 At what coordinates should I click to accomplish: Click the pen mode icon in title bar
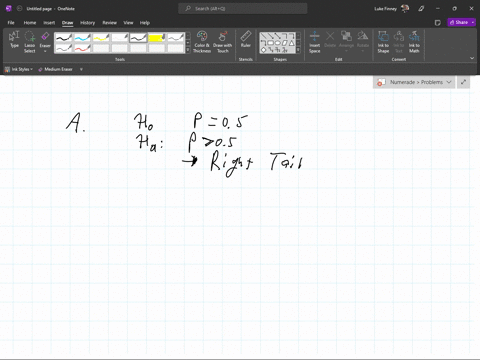(421, 9)
